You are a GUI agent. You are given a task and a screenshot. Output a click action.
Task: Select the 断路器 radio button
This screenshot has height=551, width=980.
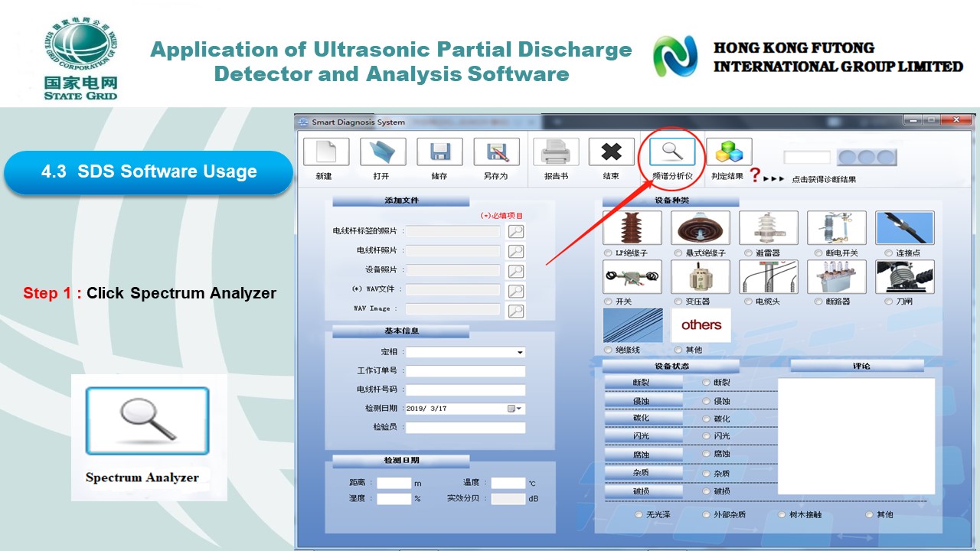819,302
